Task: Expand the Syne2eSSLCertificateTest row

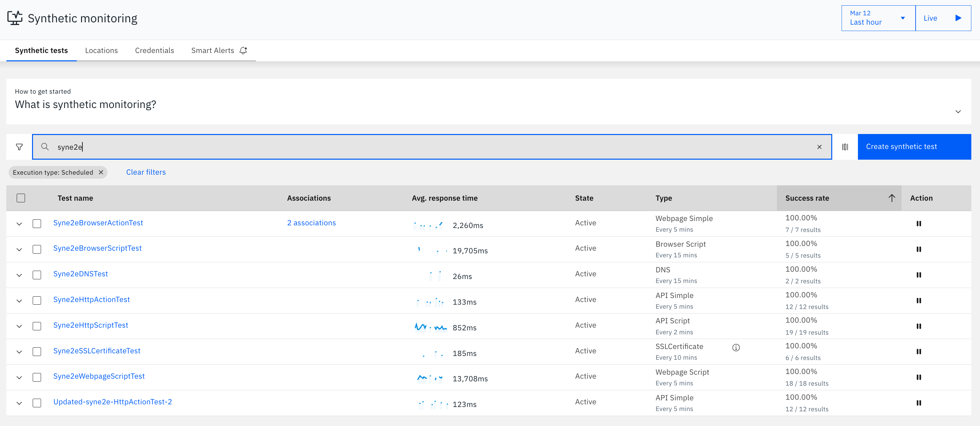Action: pos(19,352)
